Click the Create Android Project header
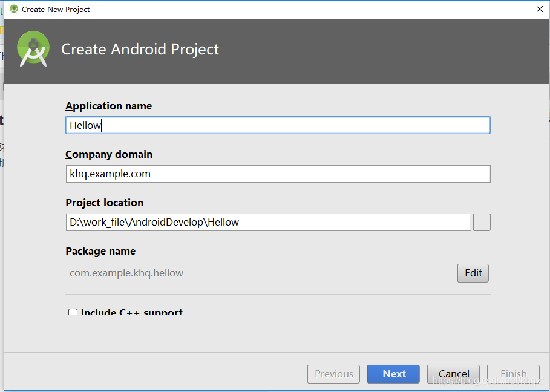The height and width of the screenshot is (392, 550). click(140, 49)
